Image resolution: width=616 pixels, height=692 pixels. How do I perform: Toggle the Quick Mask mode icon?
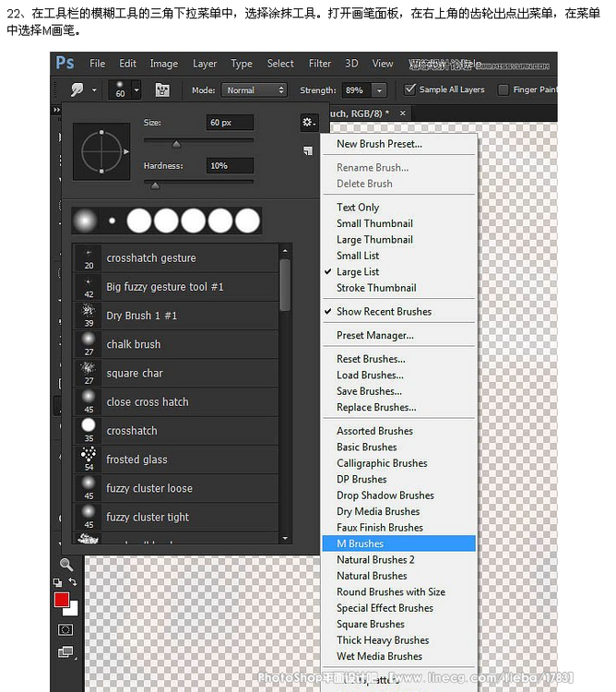65,630
